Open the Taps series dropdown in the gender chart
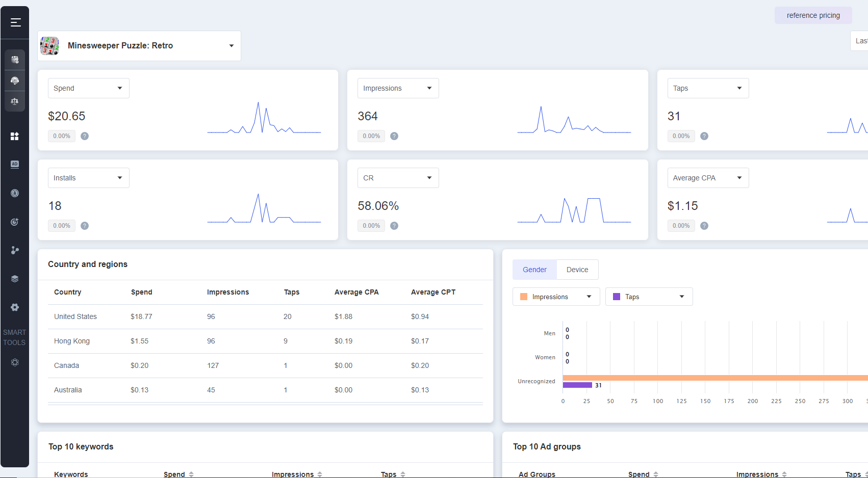The image size is (868, 478). point(649,297)
